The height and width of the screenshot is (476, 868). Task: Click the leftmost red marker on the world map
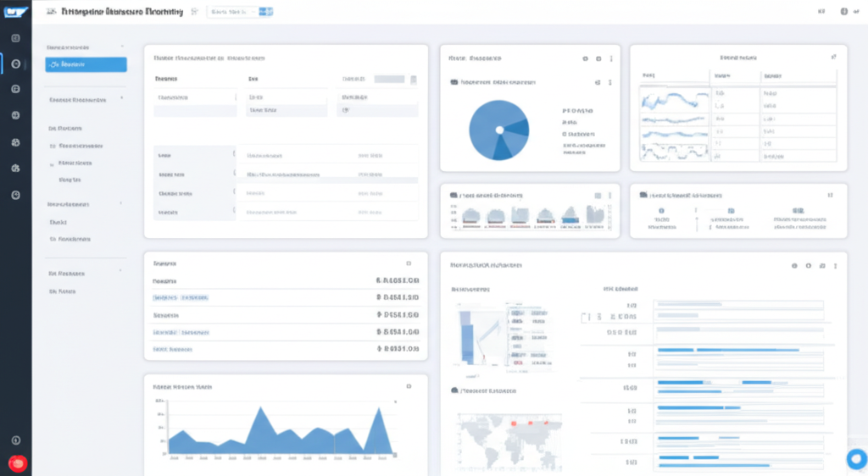point(514,423)
